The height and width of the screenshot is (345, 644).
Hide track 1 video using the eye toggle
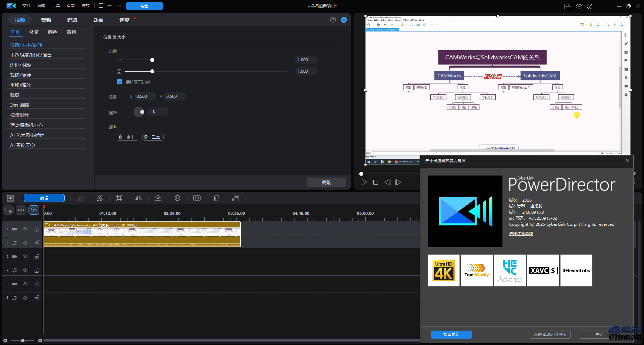25,229
